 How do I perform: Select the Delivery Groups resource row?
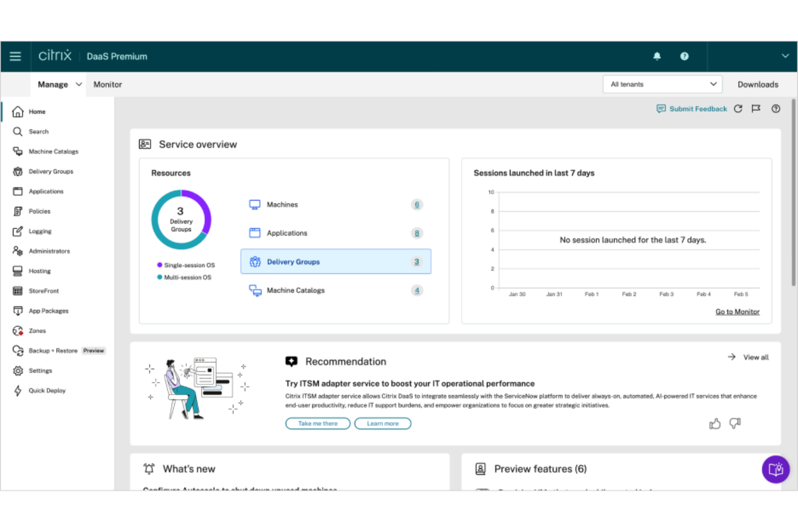pos(335,261)
